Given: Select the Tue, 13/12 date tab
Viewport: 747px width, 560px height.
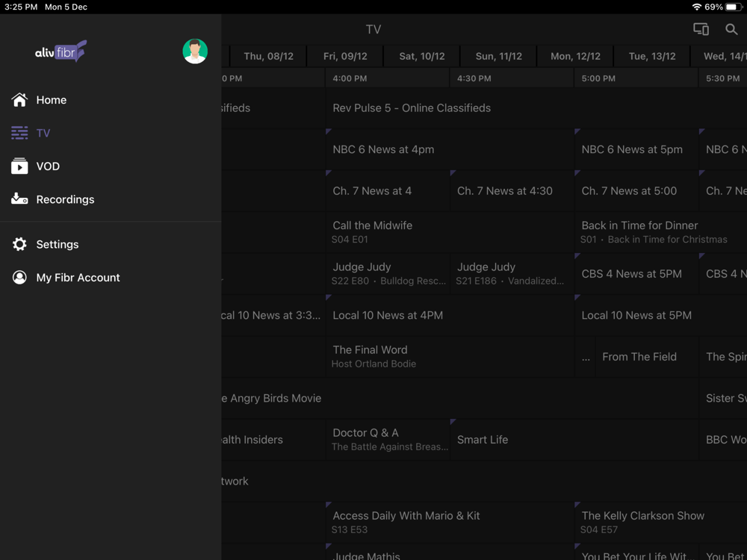Looking at the screenshot, I should (x=652, y=56).
